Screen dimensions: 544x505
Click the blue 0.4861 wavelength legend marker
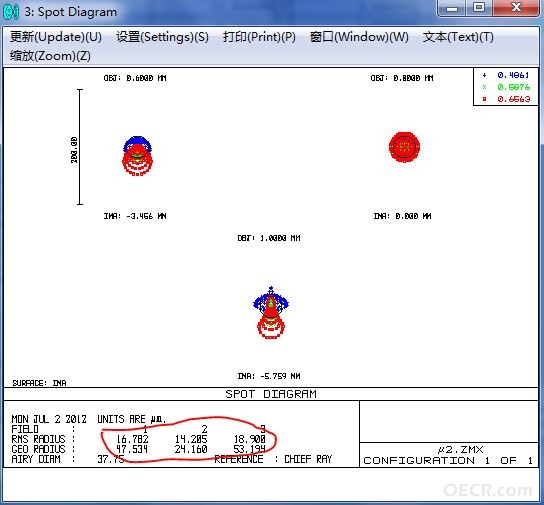(x=485, y=75)
